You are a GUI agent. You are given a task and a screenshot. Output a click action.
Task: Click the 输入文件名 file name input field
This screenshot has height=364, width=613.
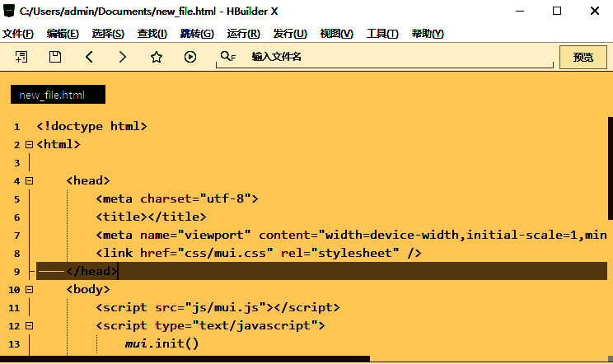click(x=395, y=57)
